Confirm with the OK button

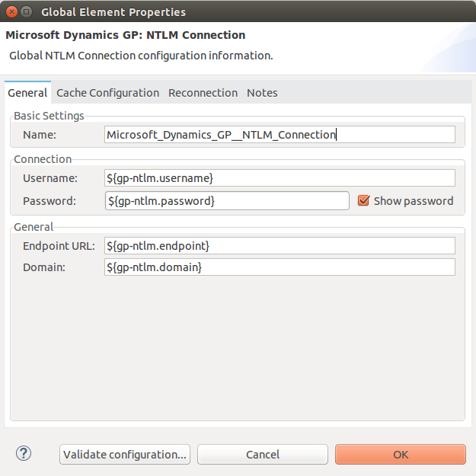401,455
